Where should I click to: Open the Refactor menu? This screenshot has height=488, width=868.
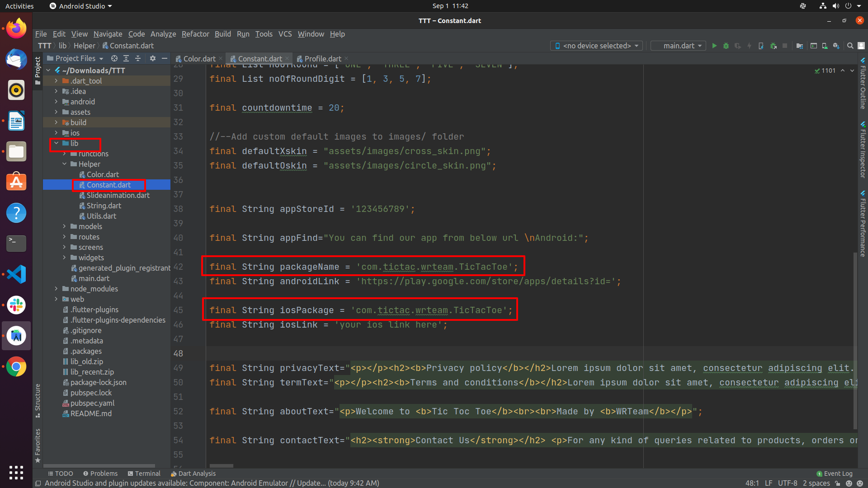click(x=195, y=34)
